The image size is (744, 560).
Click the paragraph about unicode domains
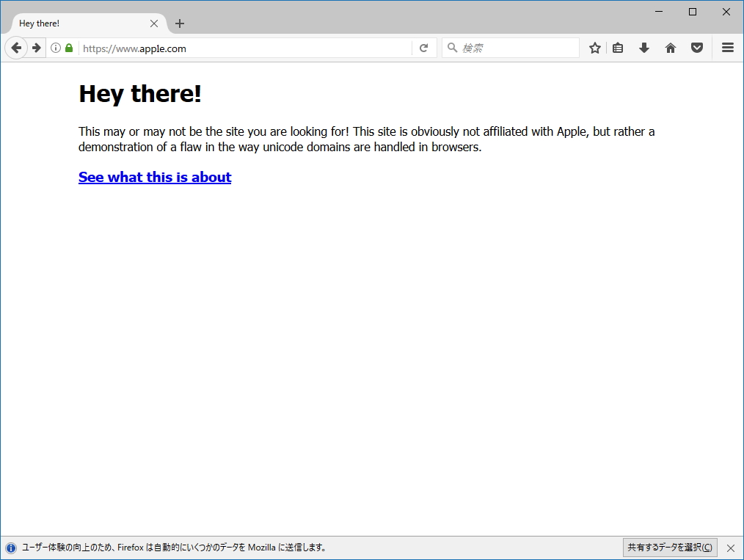[366, 139]
